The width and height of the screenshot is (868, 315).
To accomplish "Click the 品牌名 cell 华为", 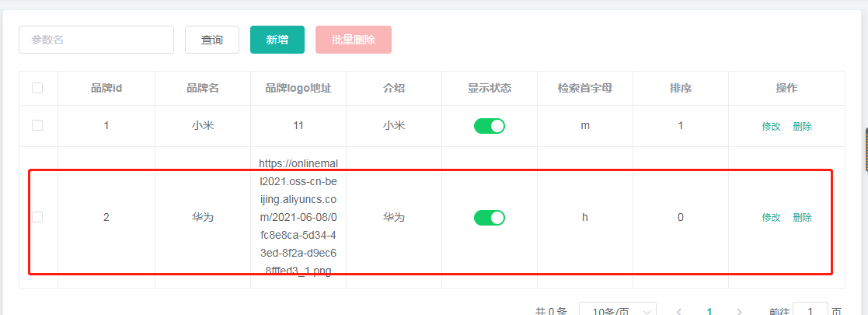I will (203, 218).
